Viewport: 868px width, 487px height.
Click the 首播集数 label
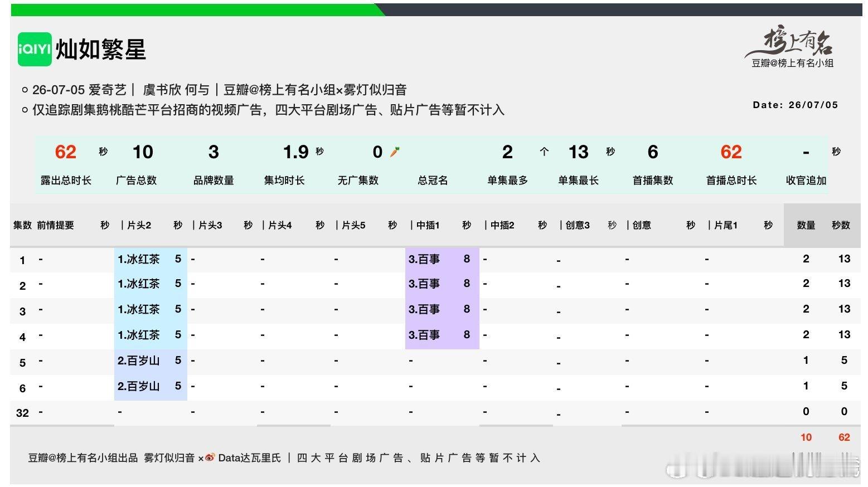[x=653, y=181]
